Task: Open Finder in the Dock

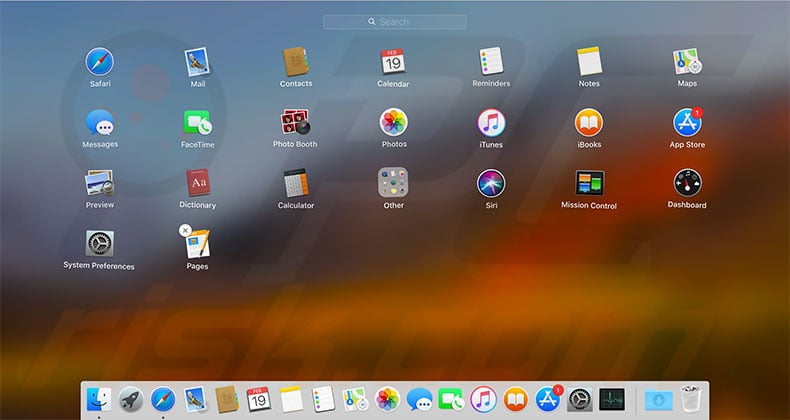Action: (99, 399)
